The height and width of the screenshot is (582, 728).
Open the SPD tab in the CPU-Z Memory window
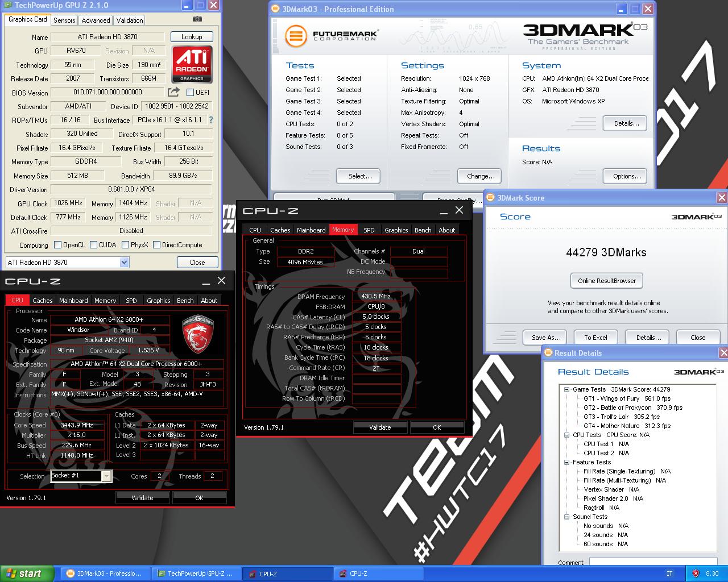point(369,230)
